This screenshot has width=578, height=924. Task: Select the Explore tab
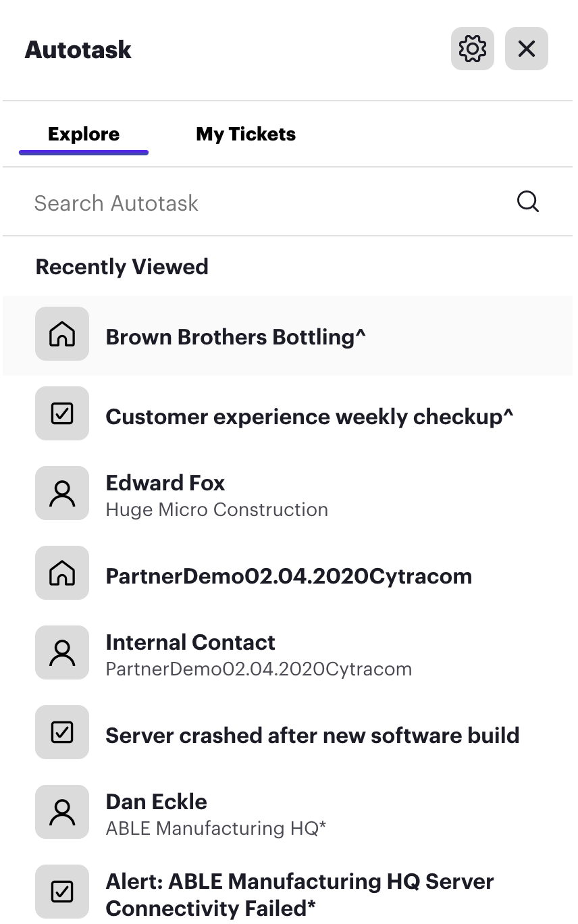coord(84,134)
